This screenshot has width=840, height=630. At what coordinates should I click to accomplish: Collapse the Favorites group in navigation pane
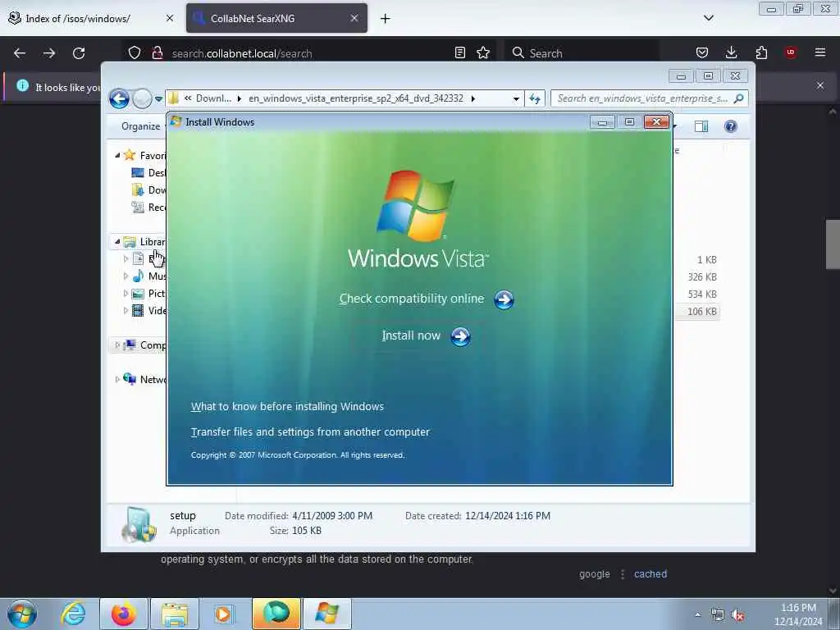117,155
